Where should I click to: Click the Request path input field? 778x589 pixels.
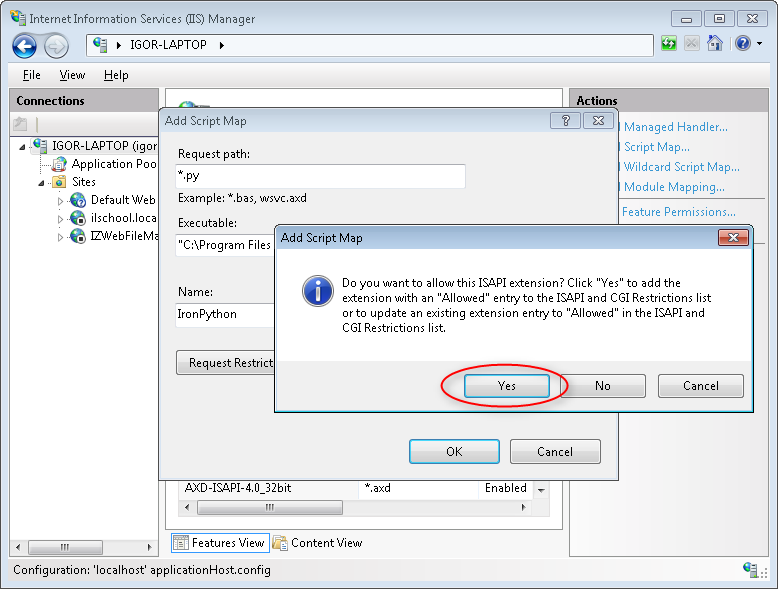point(320,176)
